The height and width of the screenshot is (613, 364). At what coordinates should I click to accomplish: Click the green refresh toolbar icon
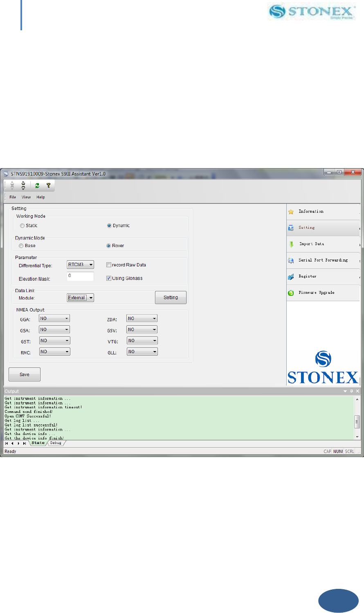pos(37,185)
